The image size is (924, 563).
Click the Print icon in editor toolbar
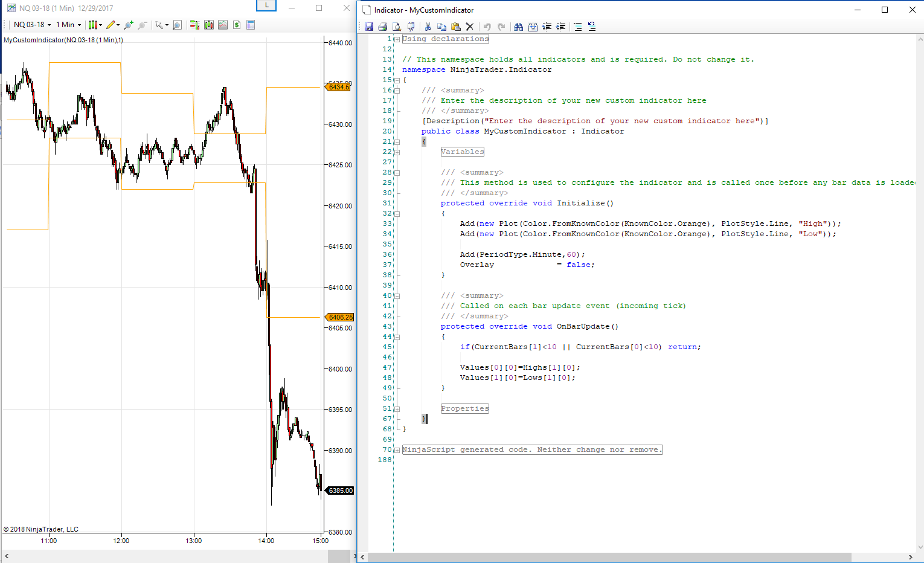point(382,27)
